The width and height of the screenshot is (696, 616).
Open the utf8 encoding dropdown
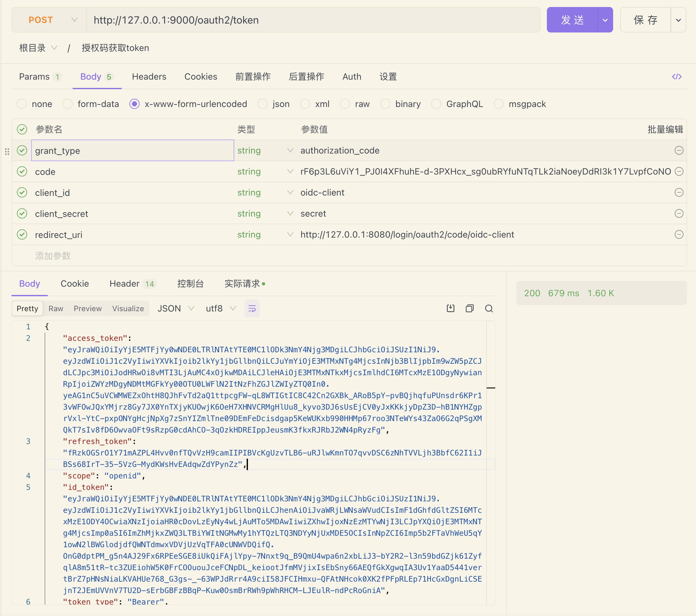pos(221,308)
